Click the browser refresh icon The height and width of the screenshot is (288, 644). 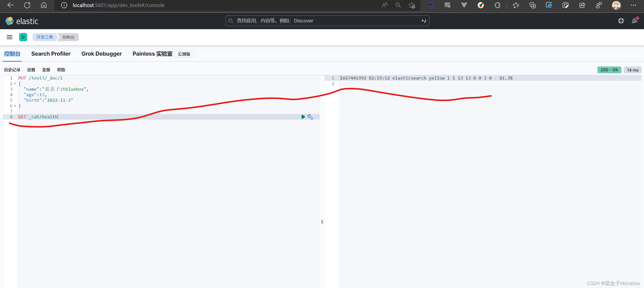[x=27, y=5]
